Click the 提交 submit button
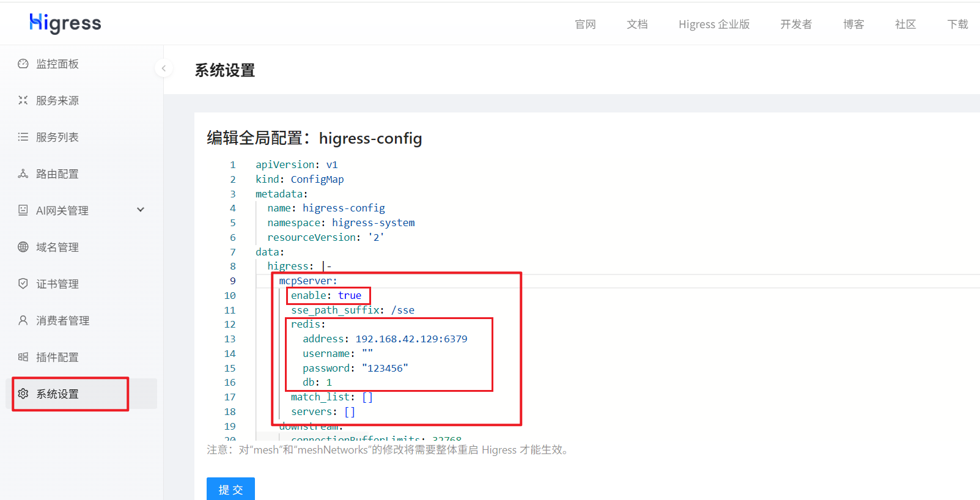The width and height of the screenshot is (980, 500). tap(230, 489)
